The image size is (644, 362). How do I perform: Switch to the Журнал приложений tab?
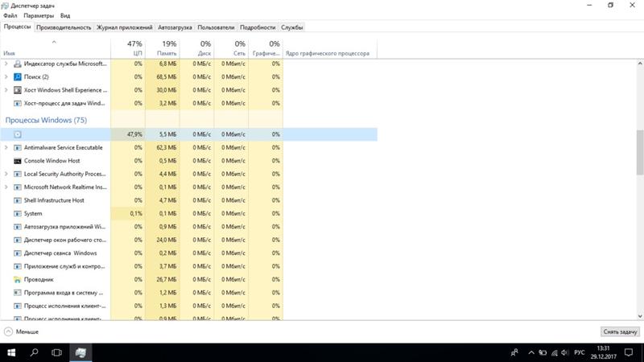pyautogui.click(x=125, y=27)
